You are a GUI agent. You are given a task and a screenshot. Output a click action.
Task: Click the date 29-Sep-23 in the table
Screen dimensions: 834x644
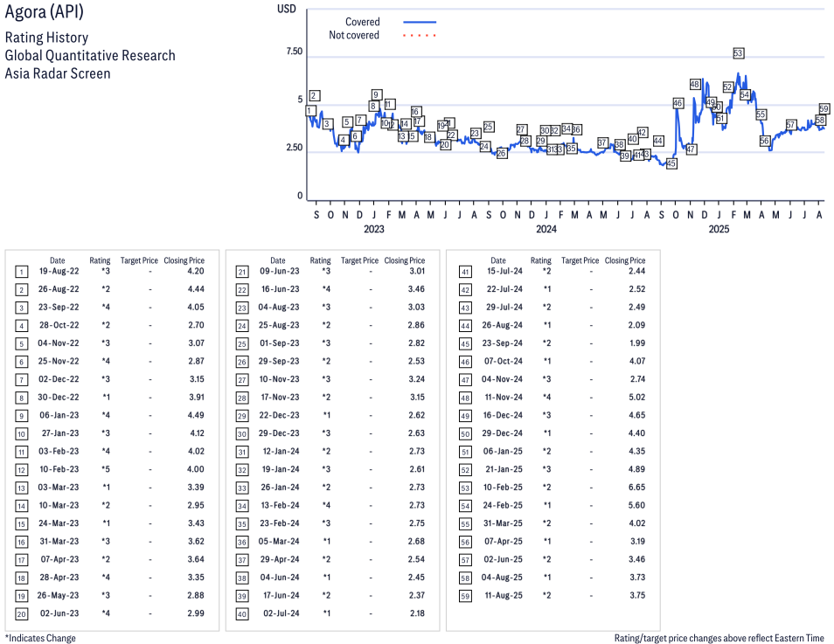coord(279,362)
